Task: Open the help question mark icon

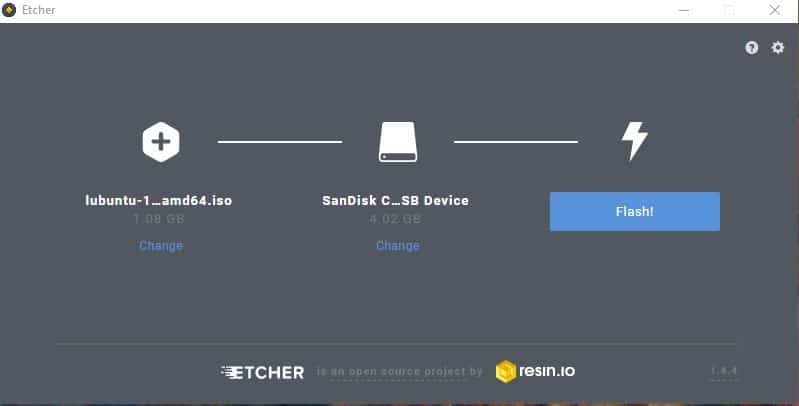Action: (x=752, y=48)
